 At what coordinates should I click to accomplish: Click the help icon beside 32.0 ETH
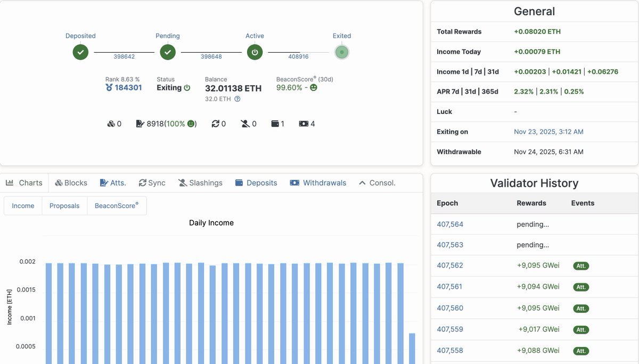237,99
